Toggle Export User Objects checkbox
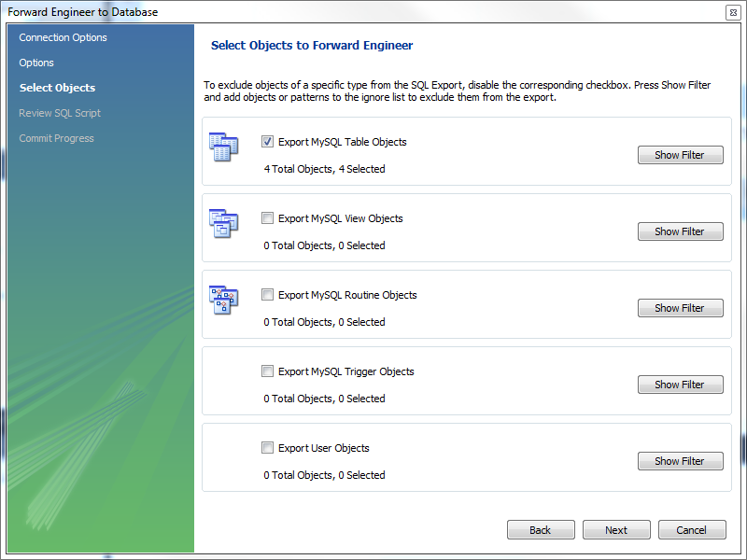747x560 pixels. click(x=267, y=448)
